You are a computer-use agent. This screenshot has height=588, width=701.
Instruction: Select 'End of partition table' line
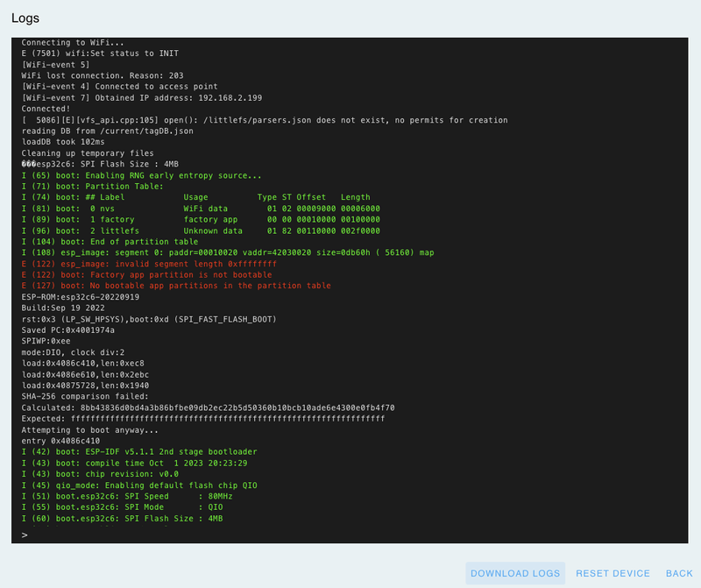point(110,242)
